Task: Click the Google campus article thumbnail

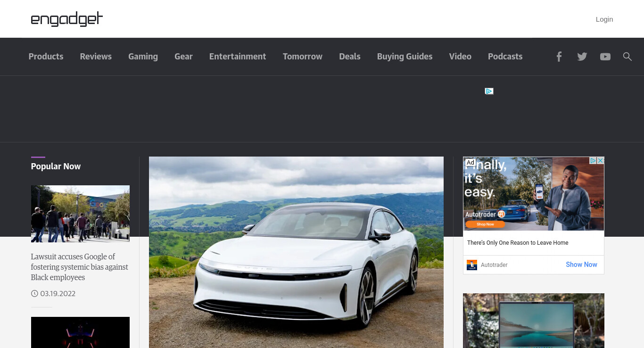Action: [x=80, y=214]
